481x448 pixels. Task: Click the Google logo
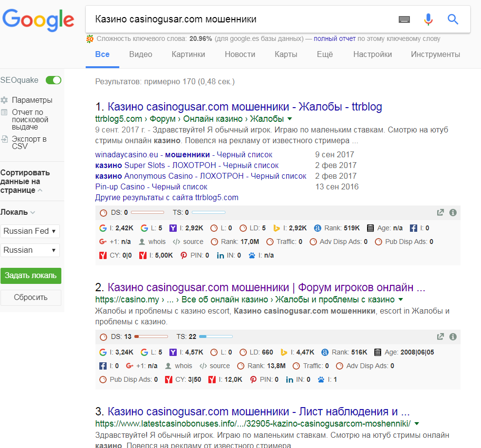38,20
